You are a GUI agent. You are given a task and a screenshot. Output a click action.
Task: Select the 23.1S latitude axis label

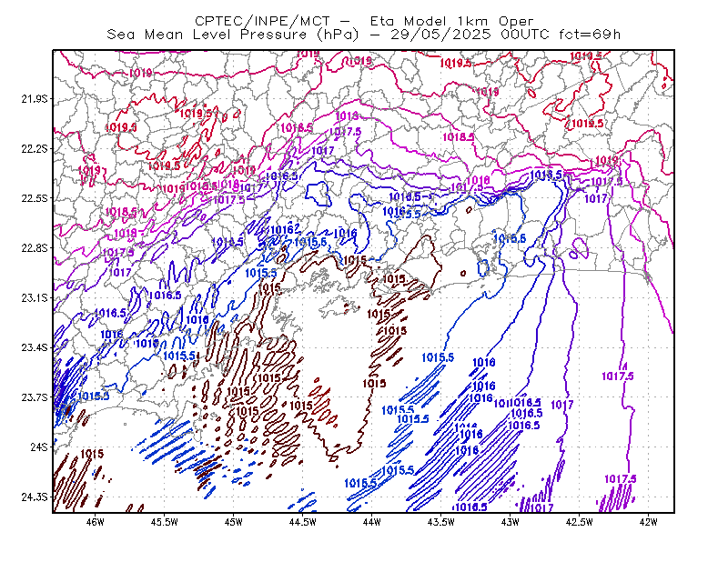coord(35,297)
